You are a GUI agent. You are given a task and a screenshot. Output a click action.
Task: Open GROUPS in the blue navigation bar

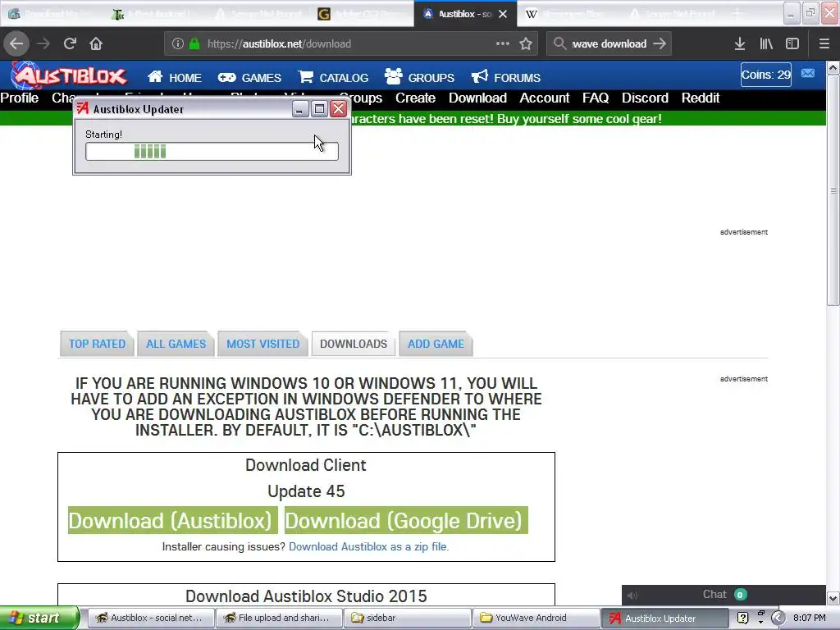(x=419, y=77)
